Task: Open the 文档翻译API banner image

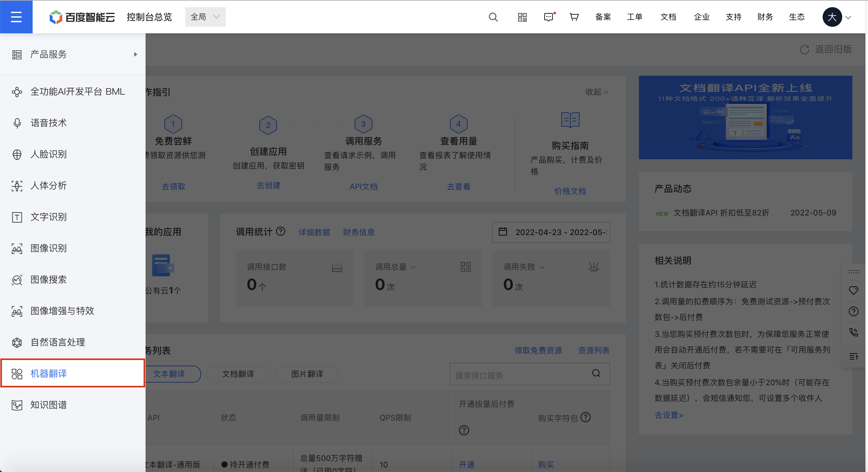Action: pos(745,117)
